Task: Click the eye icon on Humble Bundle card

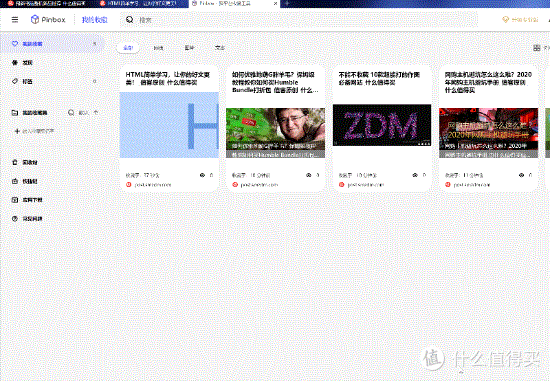Action: (309, 175)
